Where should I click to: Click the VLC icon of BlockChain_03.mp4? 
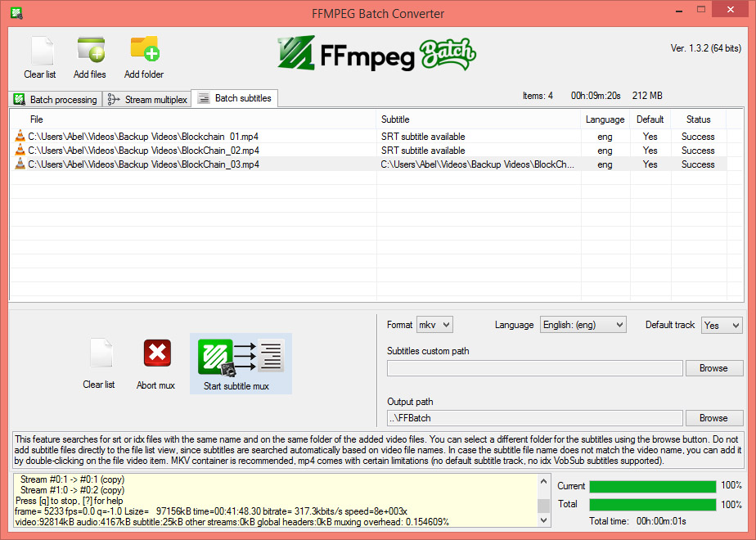point(20,164)
